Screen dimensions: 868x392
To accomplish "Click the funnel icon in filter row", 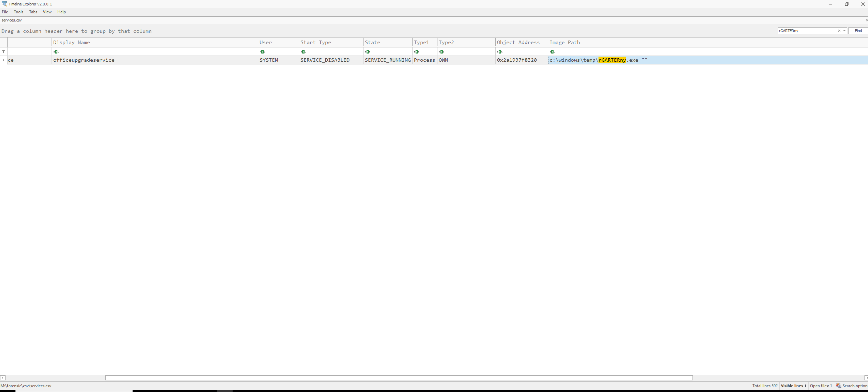I will coord(4,52).
